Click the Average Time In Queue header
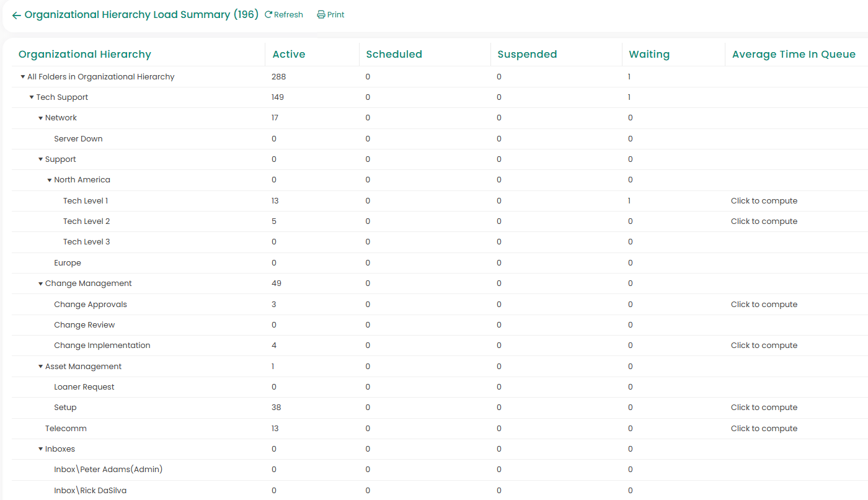The height and width of the screenshot is (500, 868). click(x=794, y=55)
